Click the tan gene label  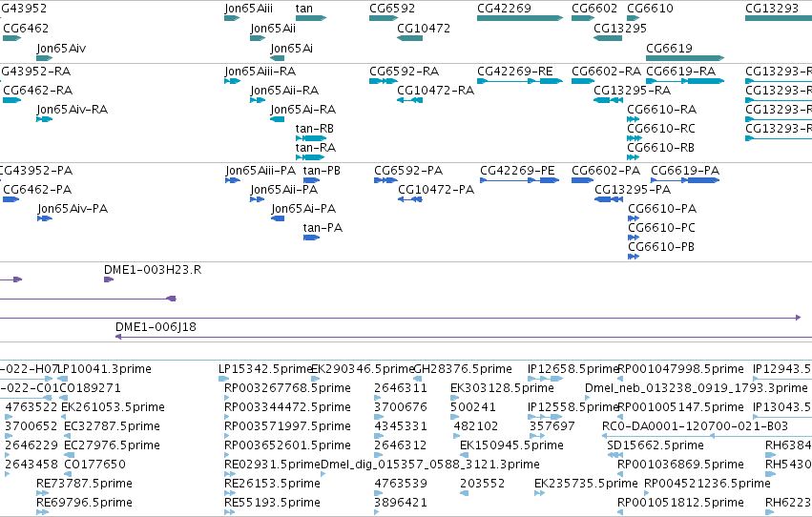tap(304, 9)
